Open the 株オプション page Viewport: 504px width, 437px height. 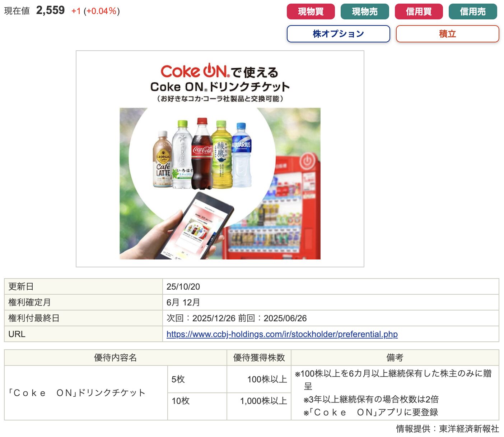click(338, 34)
